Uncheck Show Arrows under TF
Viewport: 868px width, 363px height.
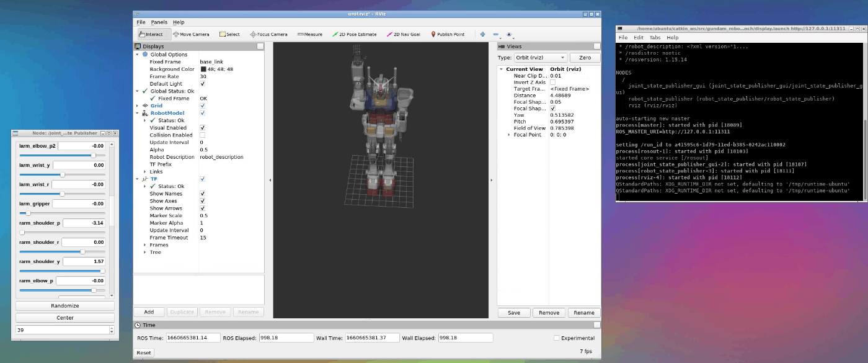(x=203, y=208)
